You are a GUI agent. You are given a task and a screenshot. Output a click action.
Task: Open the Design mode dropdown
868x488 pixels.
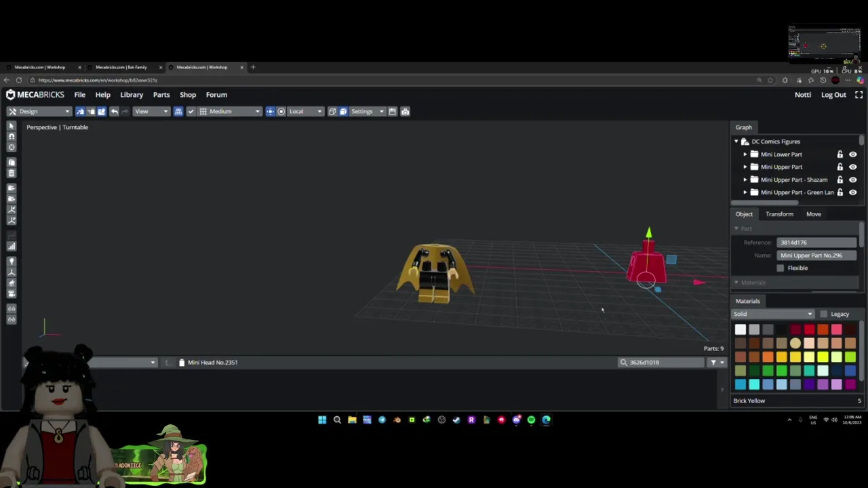tap(39, 111)
